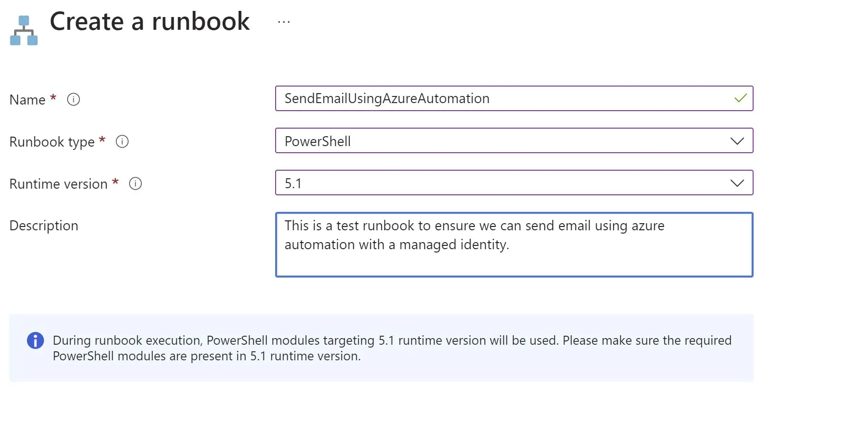Click the PowerShell modules info banner text

click(x=392, y=348)
